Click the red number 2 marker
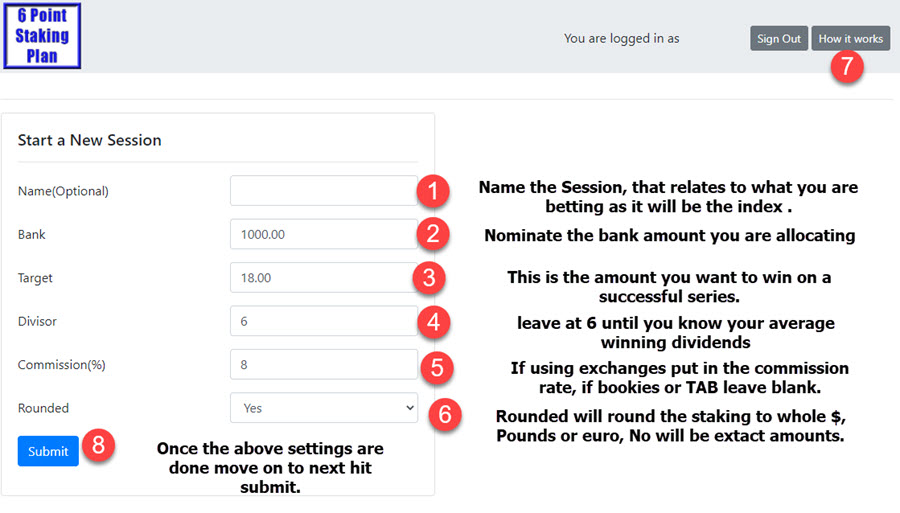Viewport: 900px width, 513px height. tap(433, 234)
